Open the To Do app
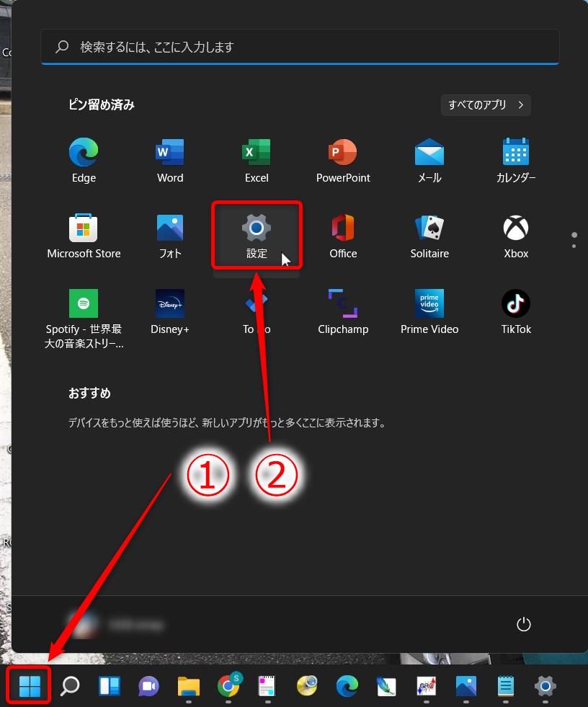The image size is (588, 707). coord(257,312)
